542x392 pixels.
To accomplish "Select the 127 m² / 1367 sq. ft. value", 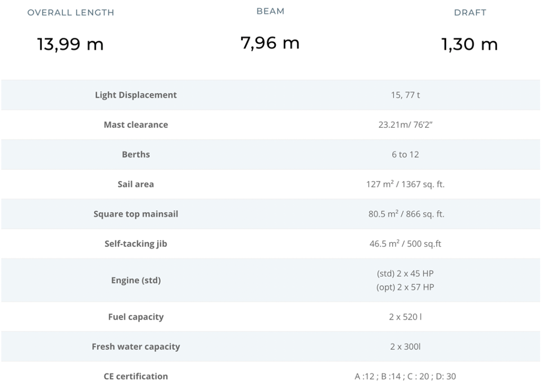I will (405, 184).
